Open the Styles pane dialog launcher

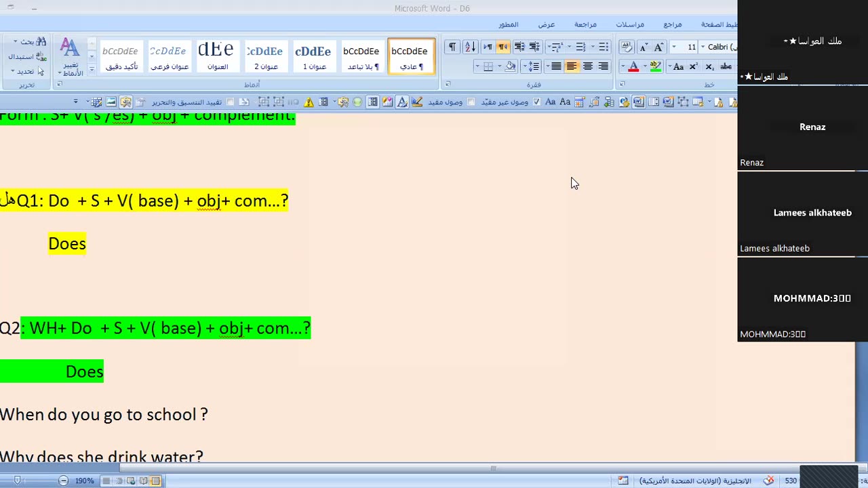pyautogui.click(x=59, y=85)
